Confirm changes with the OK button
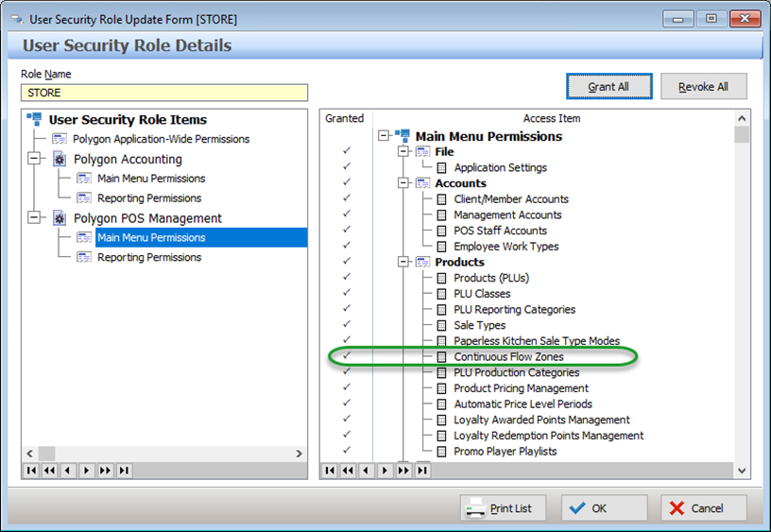 click(604, 508)
